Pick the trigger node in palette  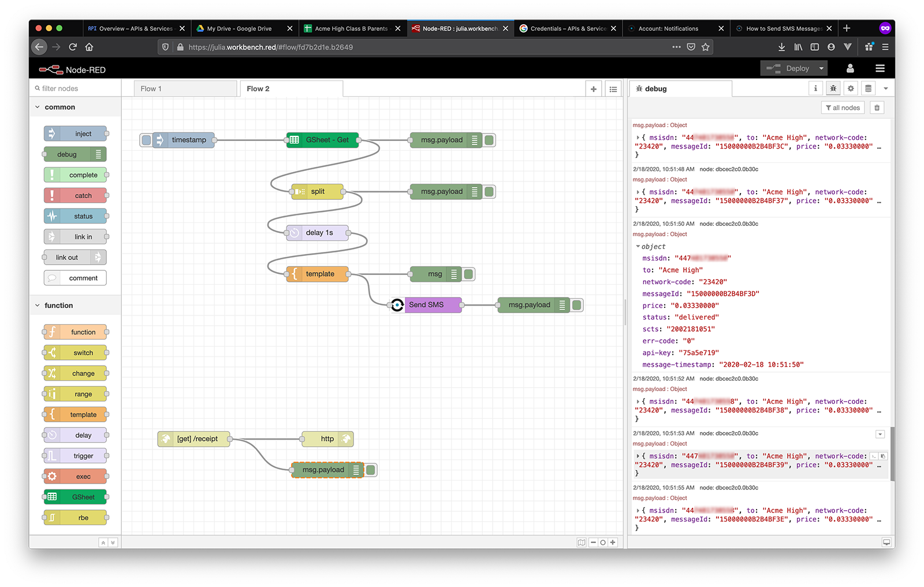75,456
